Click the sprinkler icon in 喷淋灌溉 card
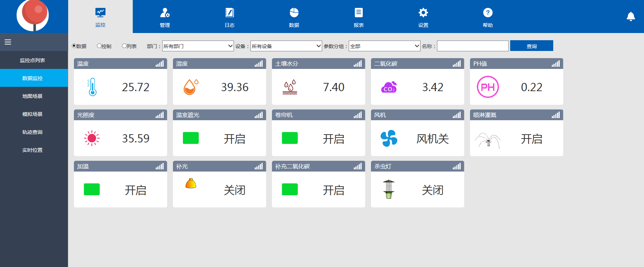The height and width of the screenshot is (267, 644). pos(488,140)
